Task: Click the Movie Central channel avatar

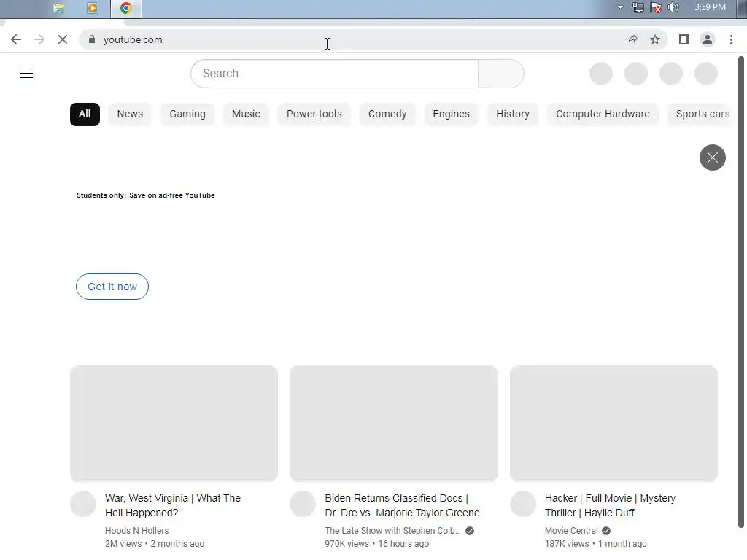Action: pyautogui.click(x=523, y=504)
